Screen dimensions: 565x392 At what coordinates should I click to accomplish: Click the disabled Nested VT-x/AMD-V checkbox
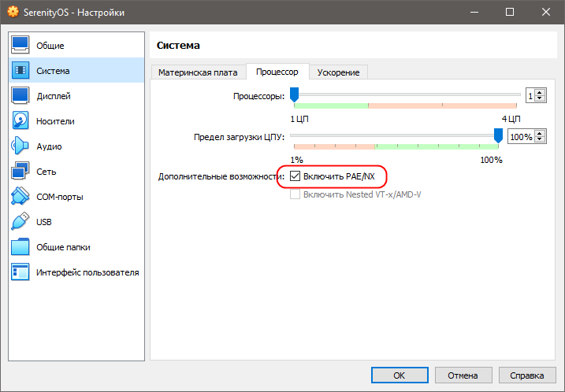[x=296, y=194]
